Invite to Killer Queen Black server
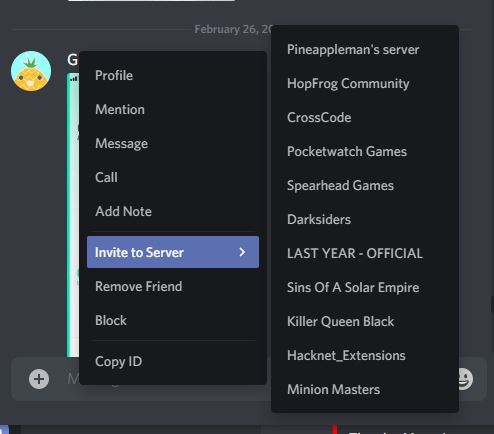Screen dimensions: 494x434 [365, 321]
